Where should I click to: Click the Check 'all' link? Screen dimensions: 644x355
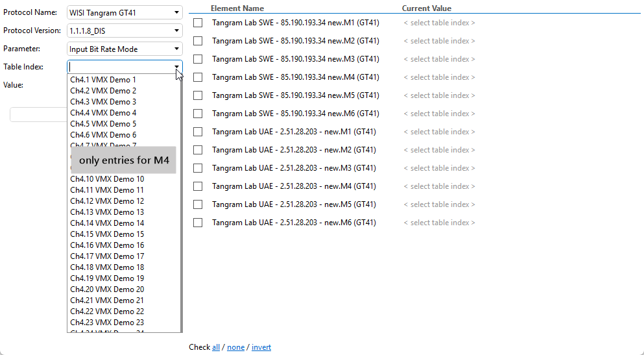[x=216, y=347]
